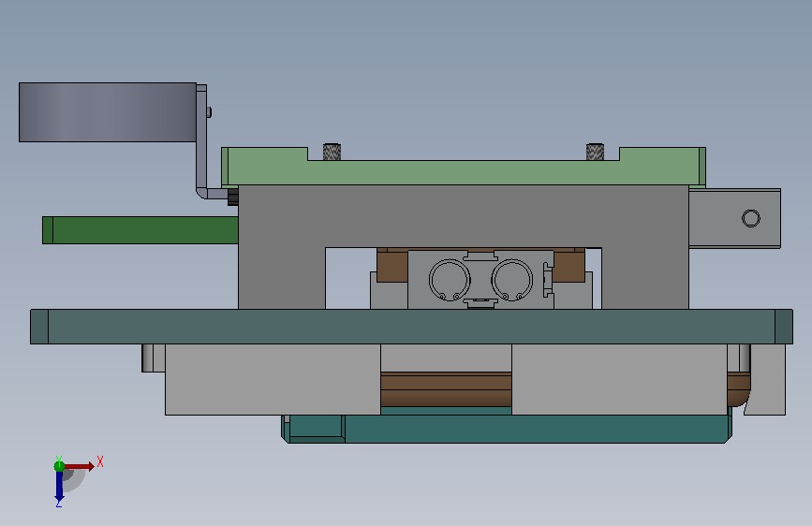Select the light green top plate
The width and height of the screenshot is (812, 526).
tap(464, 172)
